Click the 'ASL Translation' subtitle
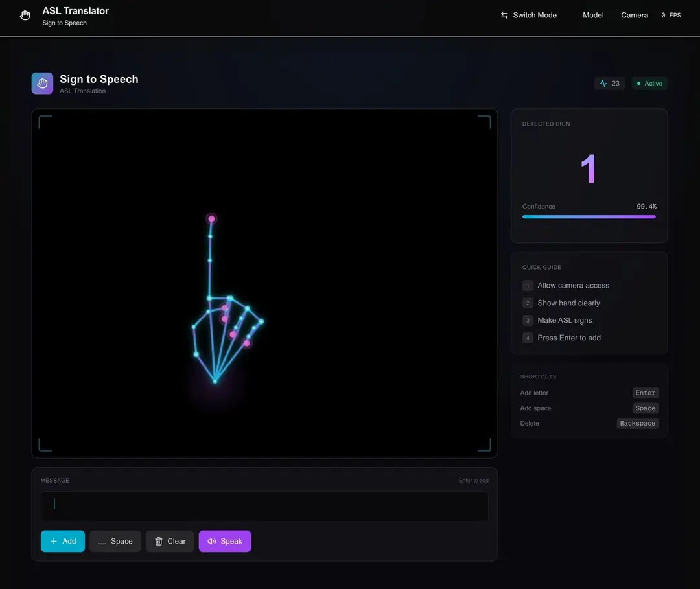 point(82,91)
